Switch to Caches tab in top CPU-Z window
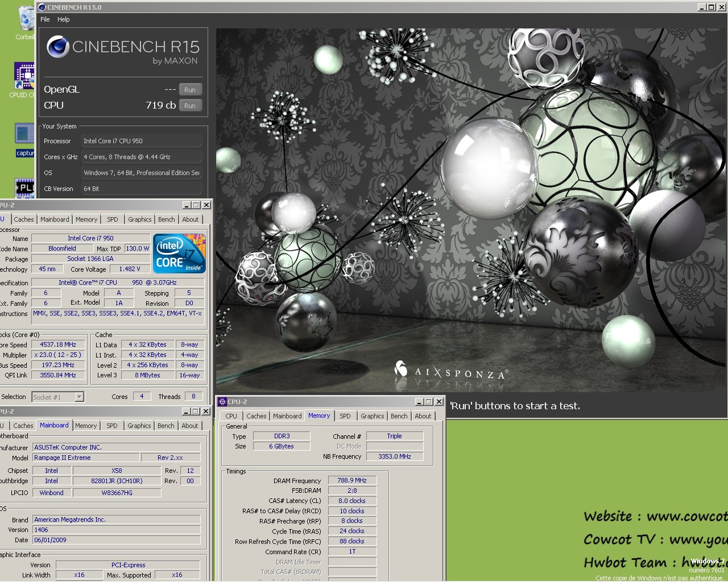The height and width of the screenshot is (582, 728). (x=24, y=219)
